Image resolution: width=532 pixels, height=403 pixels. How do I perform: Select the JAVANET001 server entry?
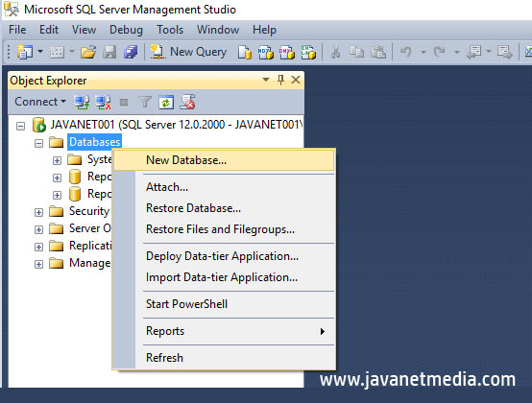(176, 125)
